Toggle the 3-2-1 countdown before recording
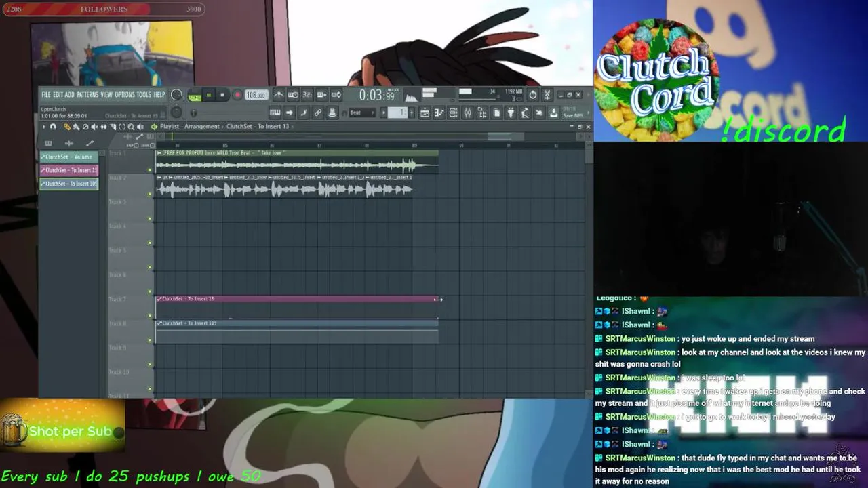This screenshot has width=868, height=488. click(307, 95)
